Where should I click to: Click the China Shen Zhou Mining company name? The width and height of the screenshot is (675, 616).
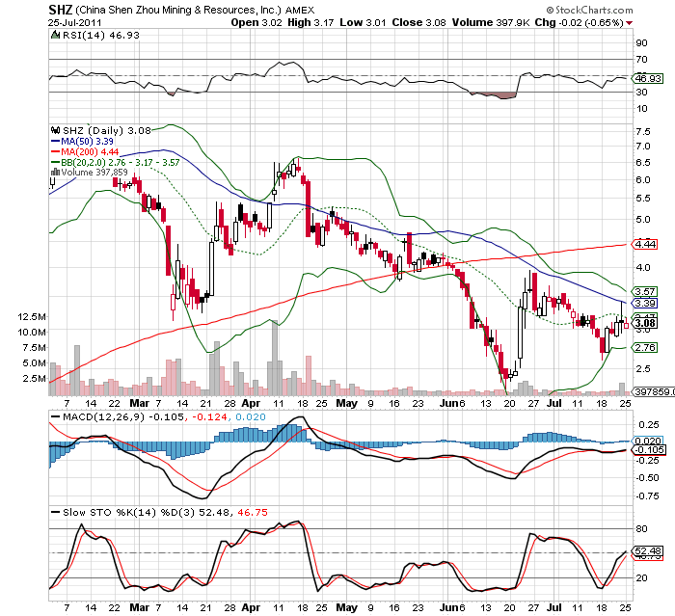178,10
